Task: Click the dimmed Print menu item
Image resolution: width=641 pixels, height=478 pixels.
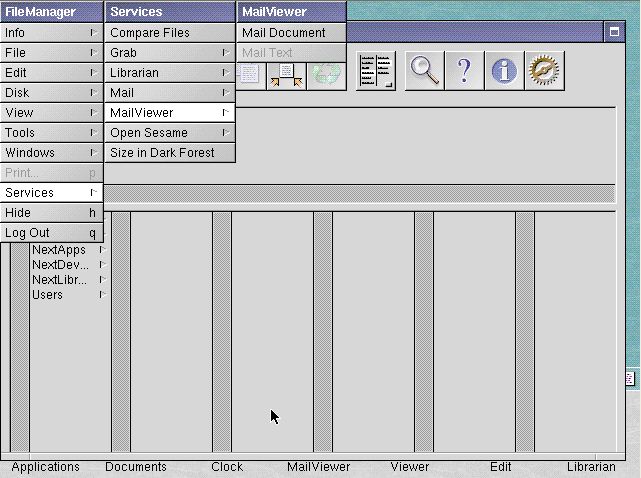Action: (52, 173)
